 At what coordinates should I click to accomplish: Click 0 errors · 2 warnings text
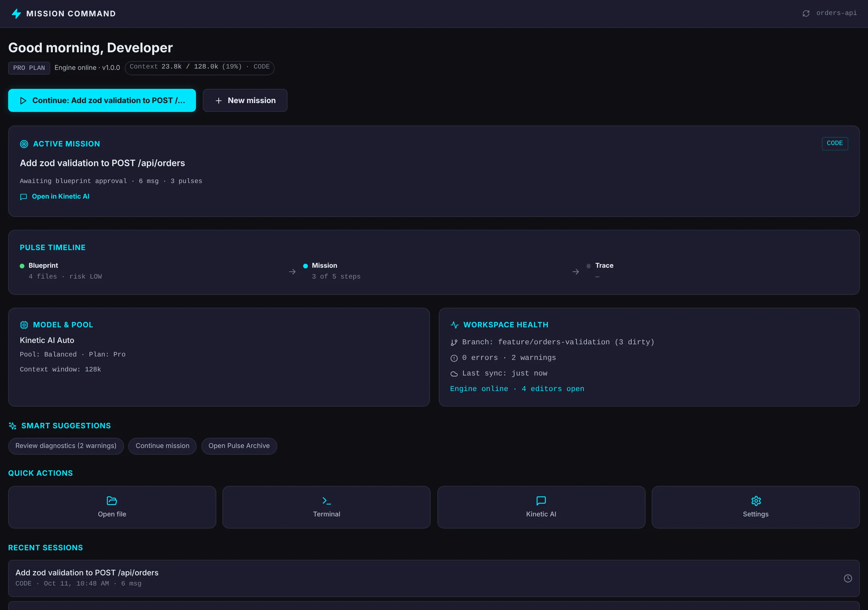(x=509, y=358)
